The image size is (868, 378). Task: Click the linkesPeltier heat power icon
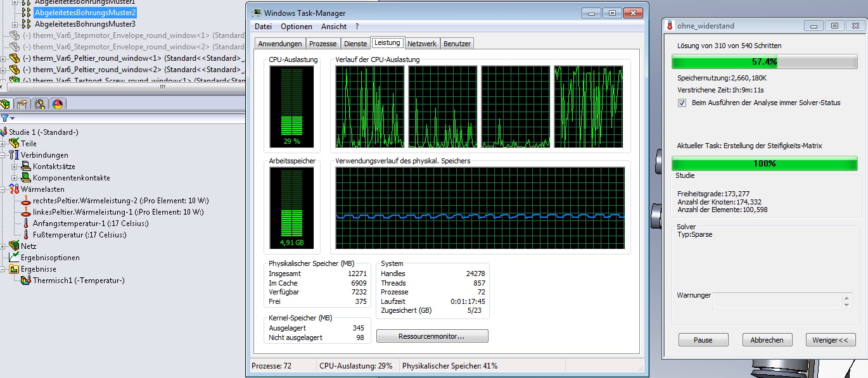[x=26, y=212]
